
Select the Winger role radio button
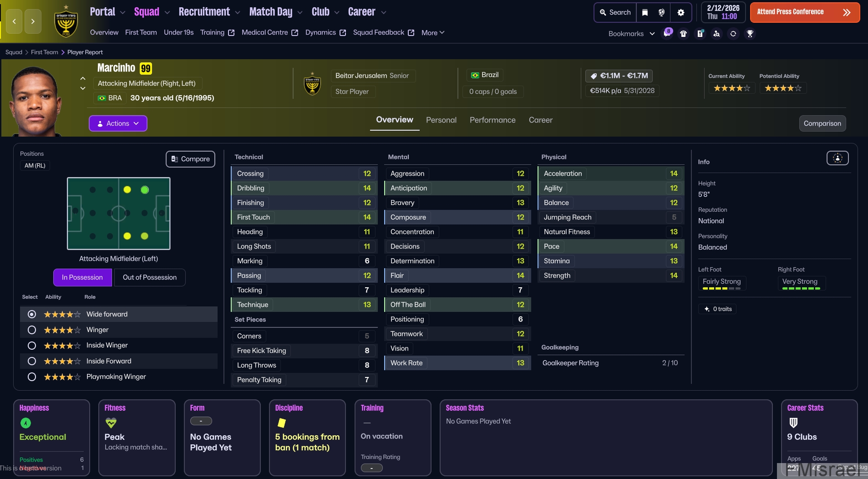[x=32, y=330]
